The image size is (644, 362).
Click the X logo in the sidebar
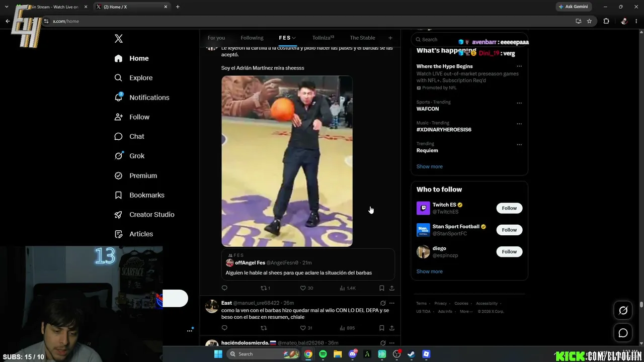(x=119, y=39)
